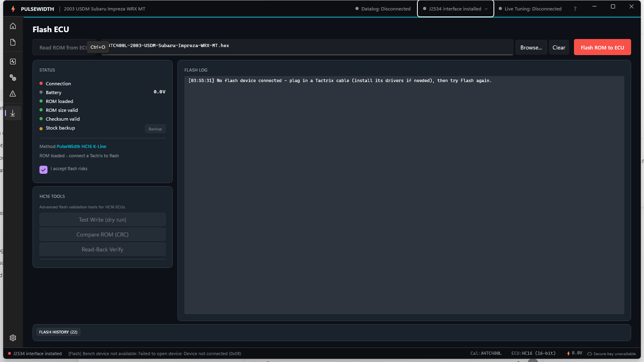Open the datalog activity monitor icon in sidebar
The height and width of the screenshot is (362, 644).
(x=13, y=62)
